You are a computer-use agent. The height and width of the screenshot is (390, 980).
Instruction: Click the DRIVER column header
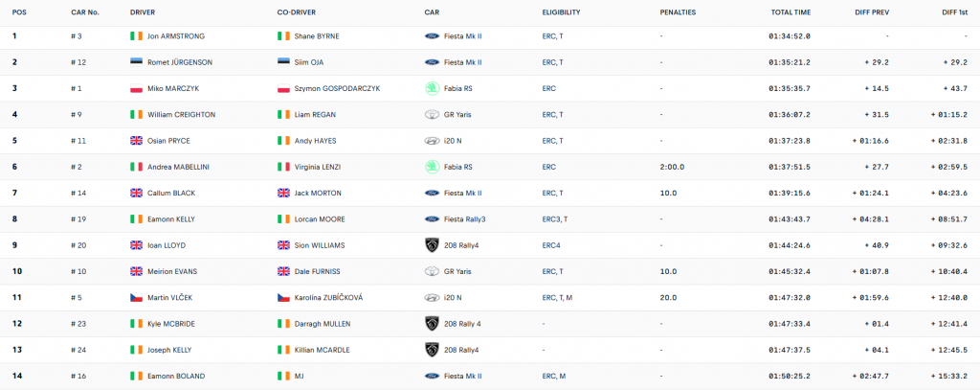[143, 12]
